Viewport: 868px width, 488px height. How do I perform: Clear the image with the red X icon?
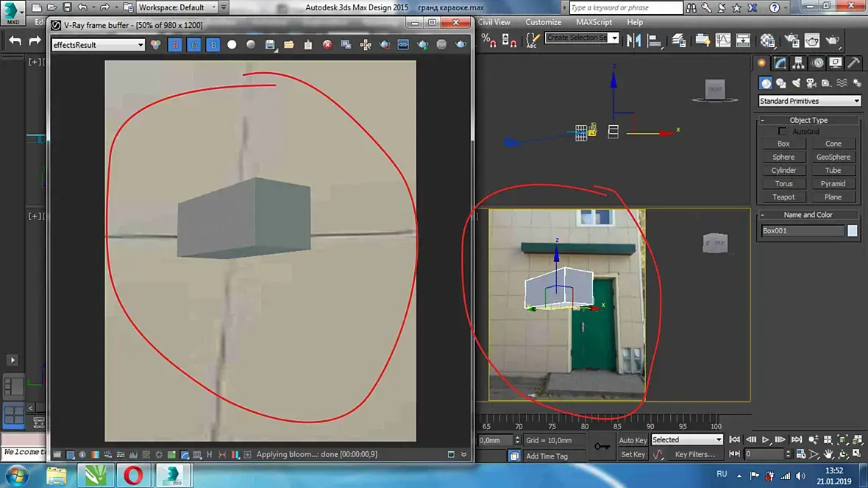327,45
